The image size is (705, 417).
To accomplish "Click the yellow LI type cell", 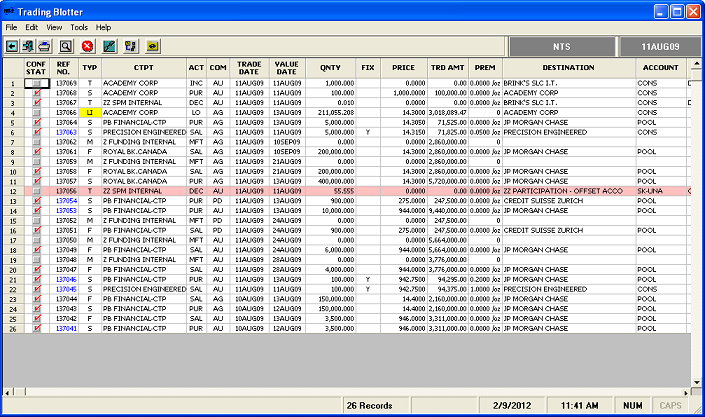I will point(90,112).
